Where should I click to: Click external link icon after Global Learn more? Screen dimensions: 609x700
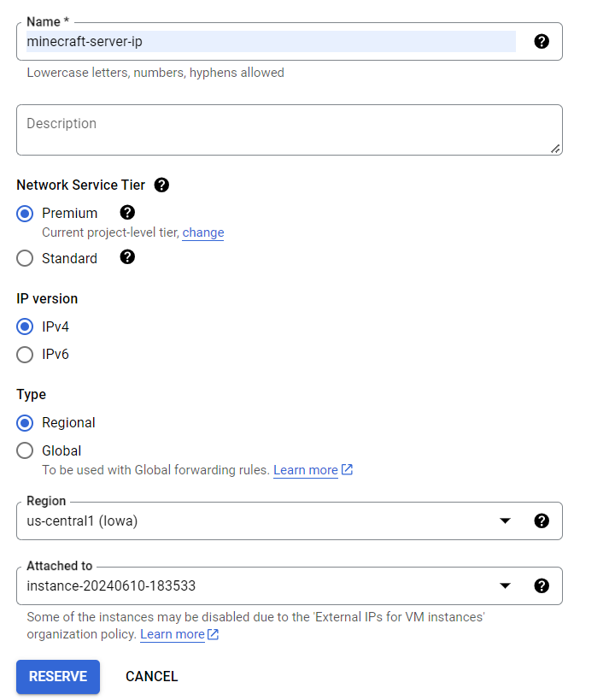point(347,469)
